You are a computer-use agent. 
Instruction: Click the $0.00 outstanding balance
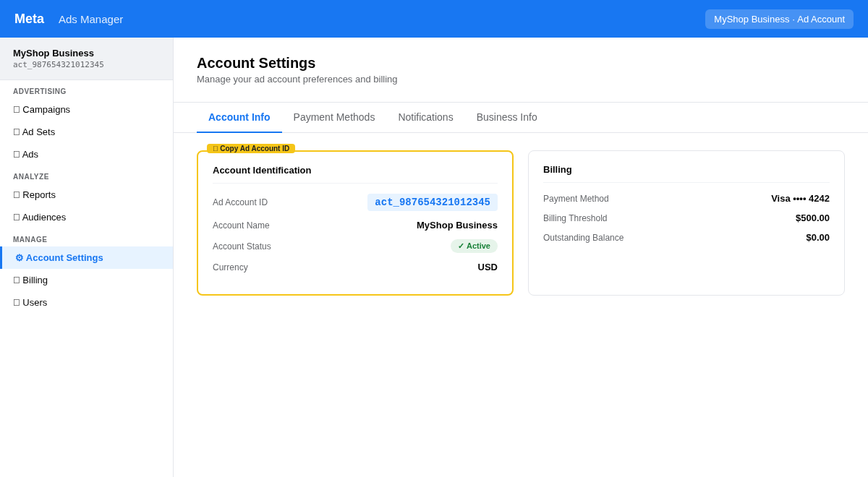(817, 237)
